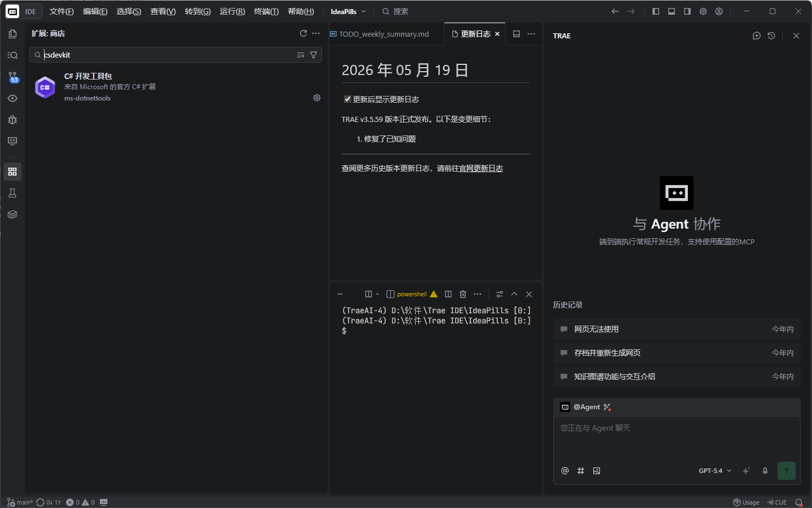Open history chat 存档并重新生成网页
This screenshot has height=508, width=812.
(x=677, y=353)
